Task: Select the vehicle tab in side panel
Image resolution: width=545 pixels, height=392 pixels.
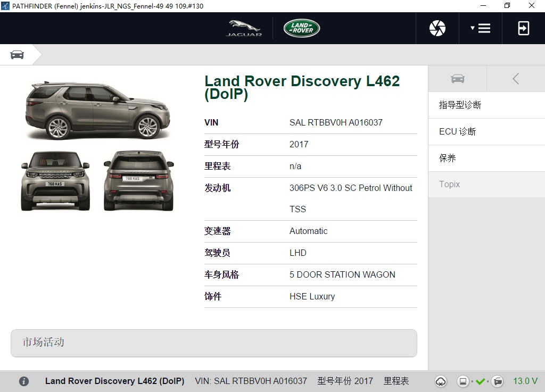Action: pos(457,79)
